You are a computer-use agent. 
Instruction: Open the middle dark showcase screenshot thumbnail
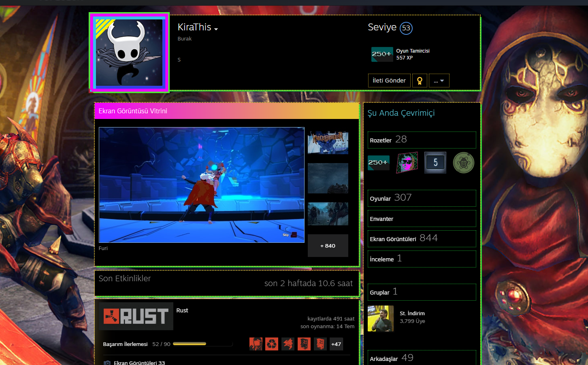tap(328, 178)
